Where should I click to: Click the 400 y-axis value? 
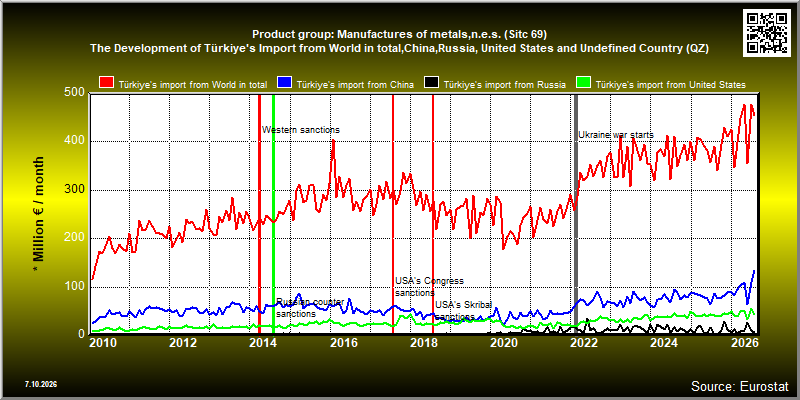pyautogui.click(x=76, y=141)
